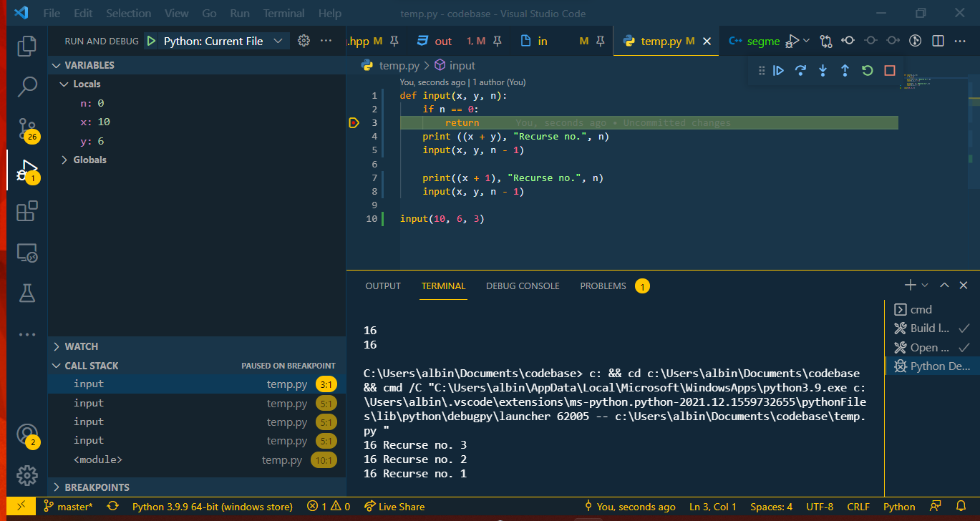Image resolution: width=980 pixels, height=521 pixels.
Task: Click Debug Python File icon in editor title
Action: [792, 42]
